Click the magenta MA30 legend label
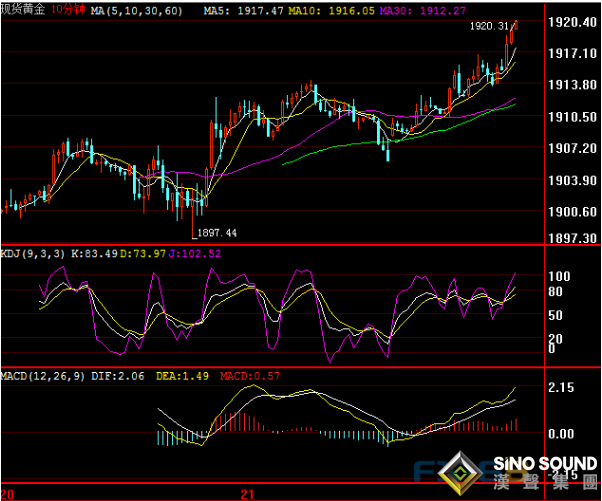The width and height of the screenshot is (602, 501). click(x=412, y=9)
